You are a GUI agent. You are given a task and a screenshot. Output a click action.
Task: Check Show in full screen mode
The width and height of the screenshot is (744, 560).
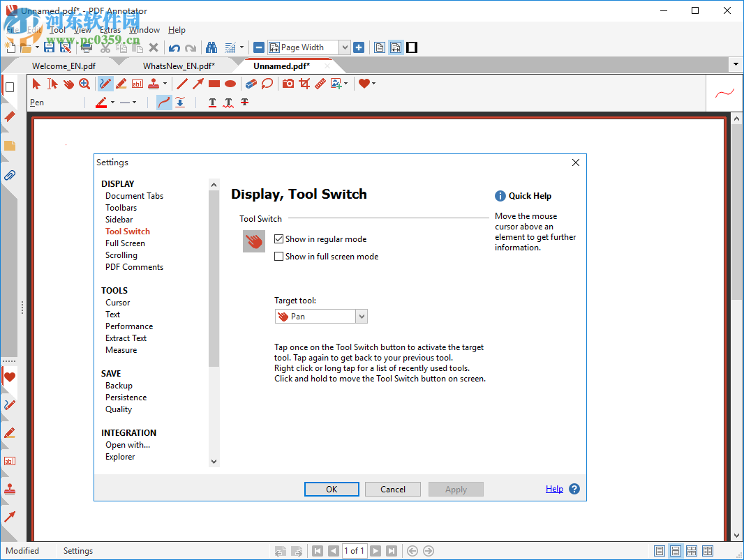click(x=278, y=256)
